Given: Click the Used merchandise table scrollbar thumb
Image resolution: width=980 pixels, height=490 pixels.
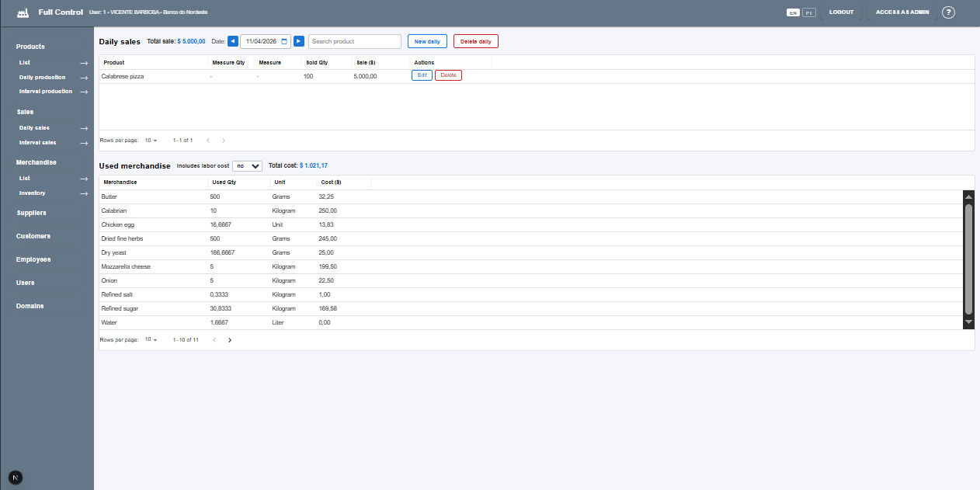Looking at the screenshot, I should 968,259.
